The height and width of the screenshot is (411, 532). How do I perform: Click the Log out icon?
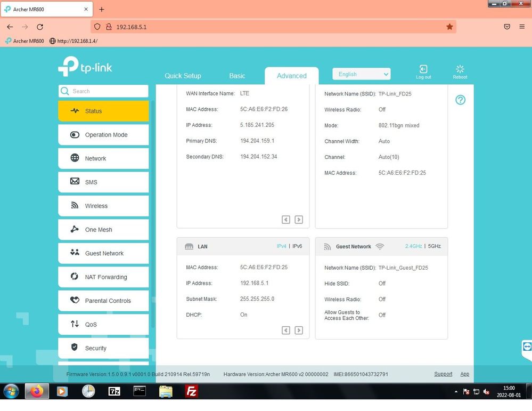tap(423, 69)
